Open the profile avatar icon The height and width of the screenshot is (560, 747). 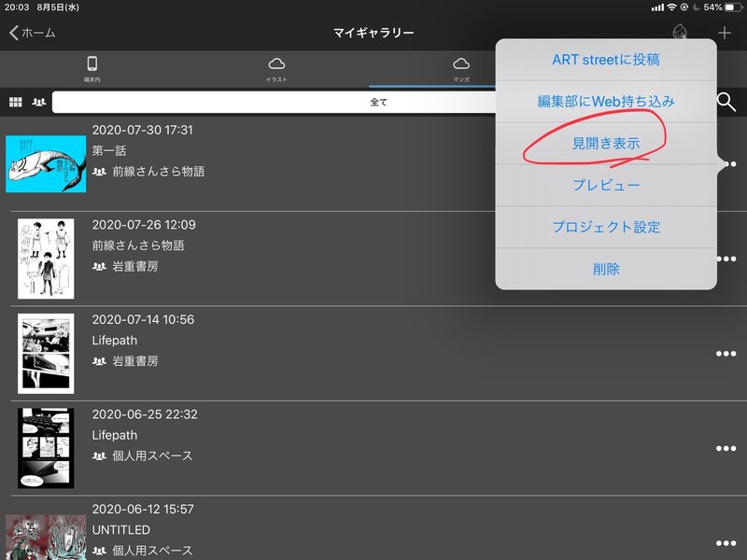680,33
